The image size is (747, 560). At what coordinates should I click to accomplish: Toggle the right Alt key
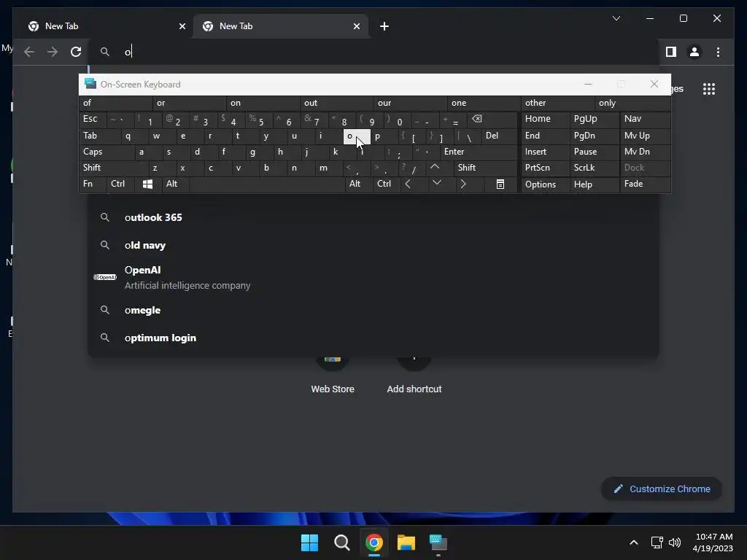click(357, 184)
